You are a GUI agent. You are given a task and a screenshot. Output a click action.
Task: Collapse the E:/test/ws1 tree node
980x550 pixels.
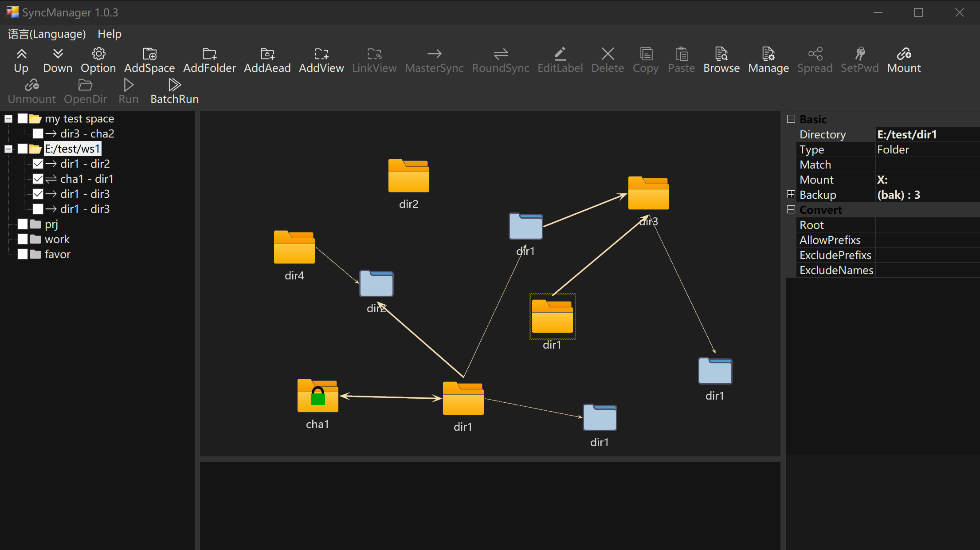8,149
